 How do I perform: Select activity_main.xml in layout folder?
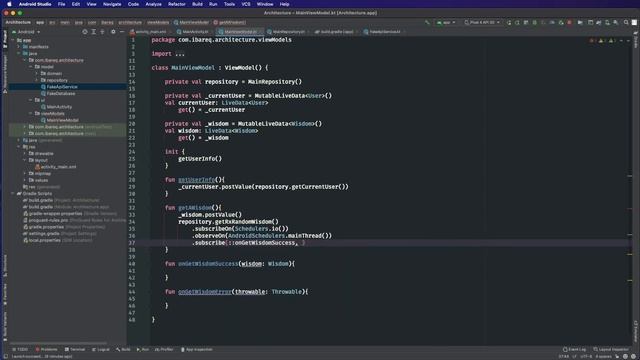pos(58,167)
